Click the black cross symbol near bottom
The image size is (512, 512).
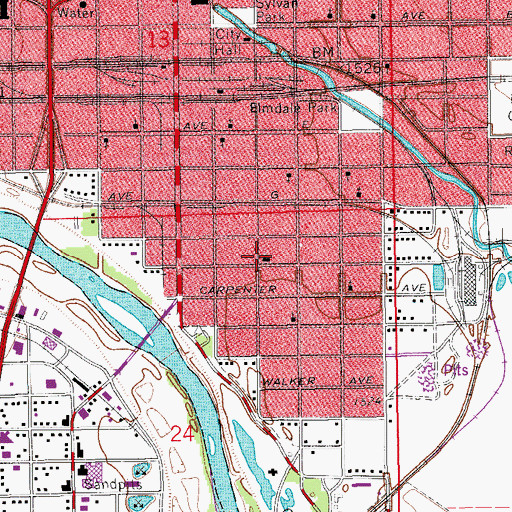tap(273, 472)
